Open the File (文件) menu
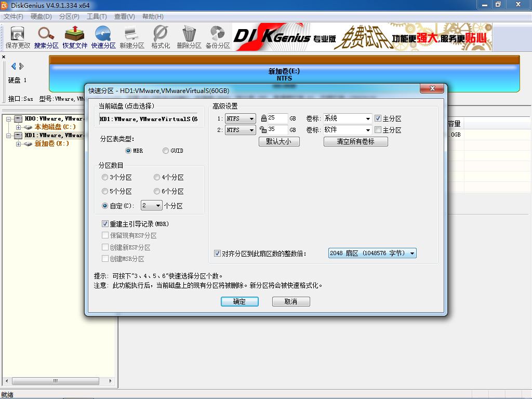Viewport: 532px width, 399px height. pyautogui.click(x=13, y=16)
